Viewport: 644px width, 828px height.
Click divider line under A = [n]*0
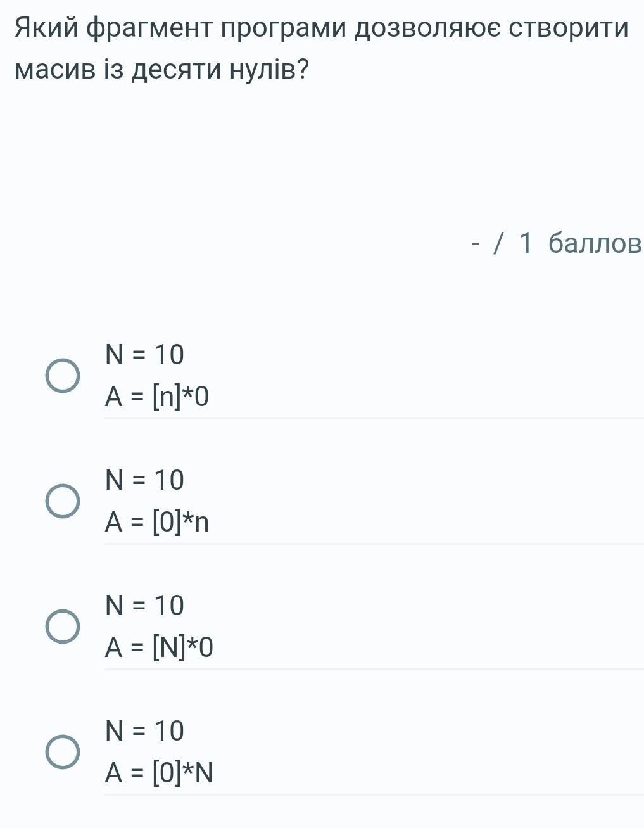[374, 418]
